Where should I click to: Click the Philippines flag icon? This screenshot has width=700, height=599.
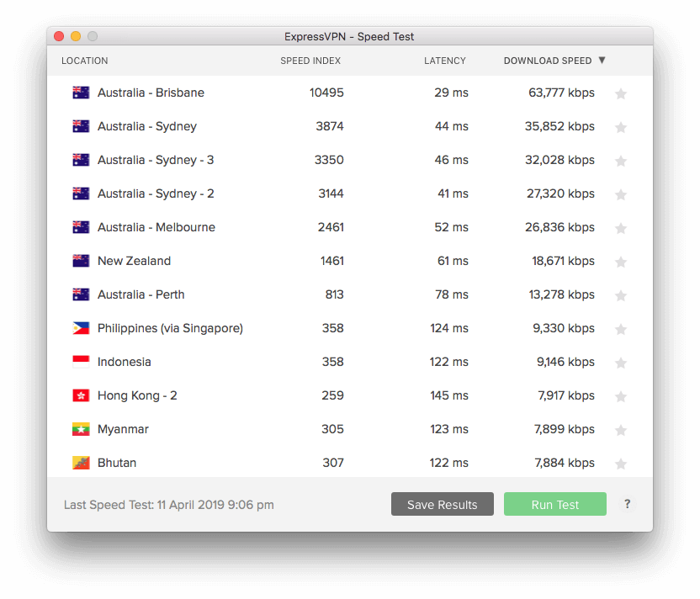[81, 328]
